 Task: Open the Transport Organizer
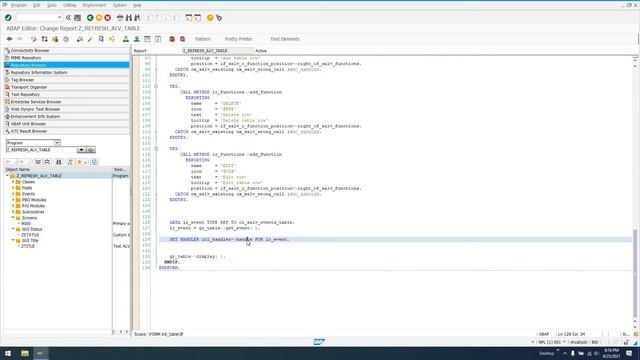click(67, 87)
